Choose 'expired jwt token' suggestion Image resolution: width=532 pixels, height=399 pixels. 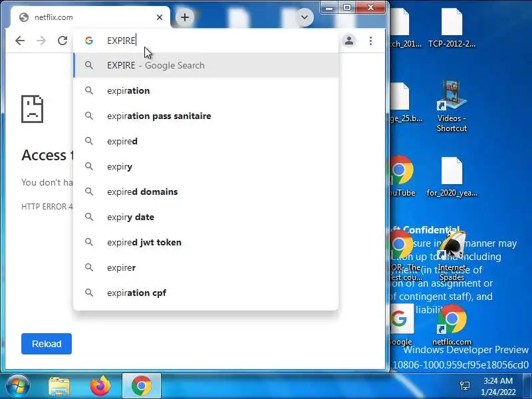click(206, 242)
